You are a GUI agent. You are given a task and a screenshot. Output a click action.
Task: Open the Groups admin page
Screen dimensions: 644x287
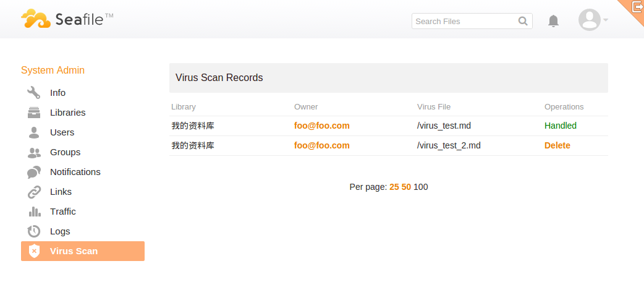65,152
